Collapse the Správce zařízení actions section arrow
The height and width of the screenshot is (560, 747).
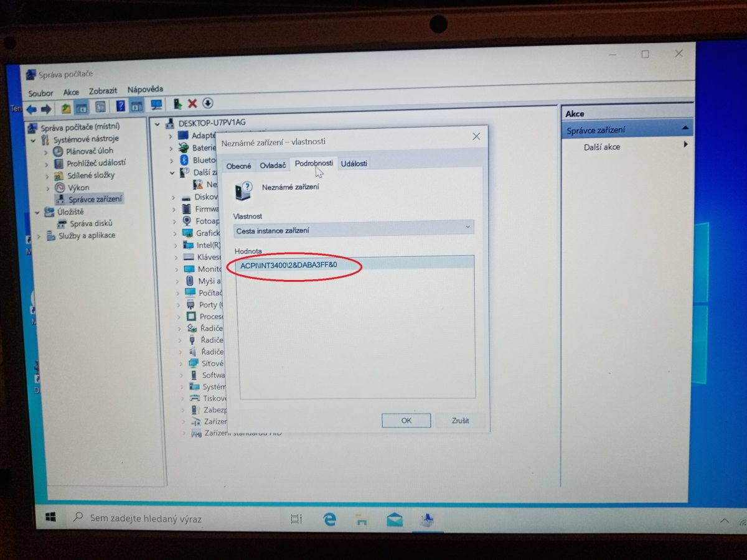[686, 128]
